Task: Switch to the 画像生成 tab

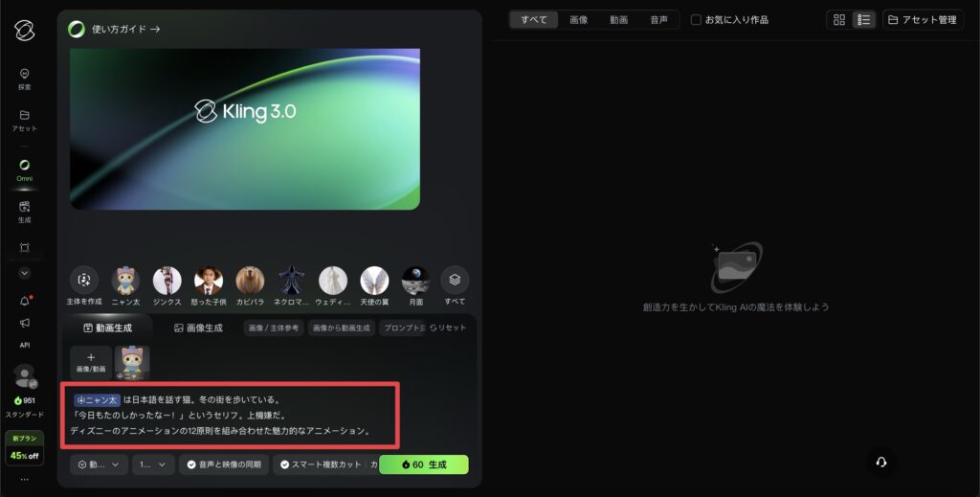Action: pyautogui.click(x=197, y=328)
